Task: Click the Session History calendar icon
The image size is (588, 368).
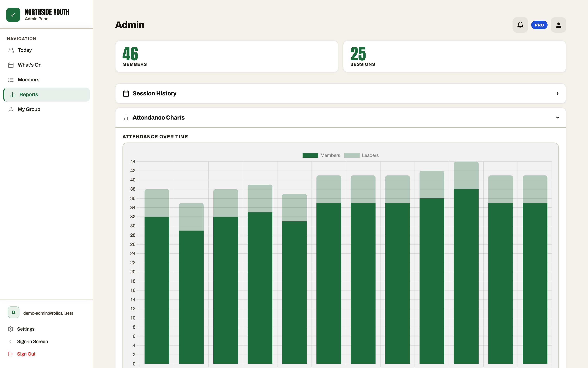Action: [126, 93]
